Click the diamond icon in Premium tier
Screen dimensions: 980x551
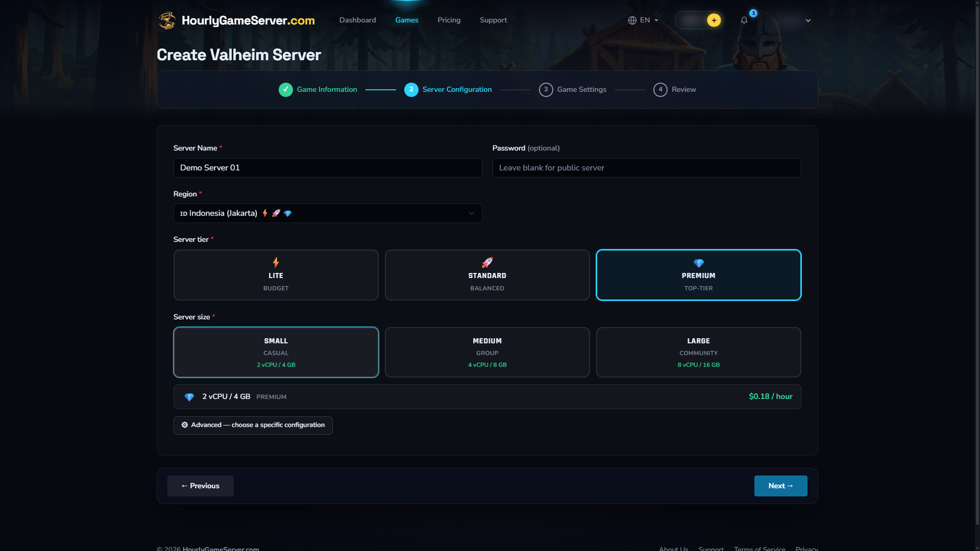tap(699, 263)
